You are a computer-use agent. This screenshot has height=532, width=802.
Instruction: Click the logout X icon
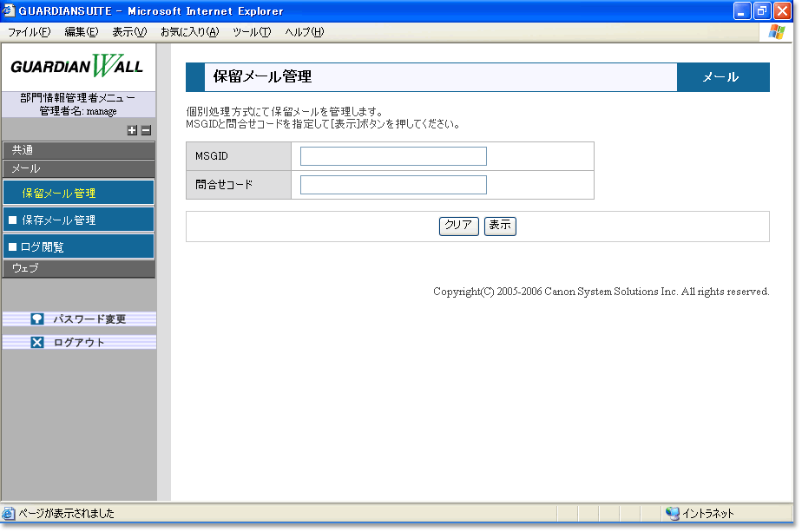click(37, 343)
